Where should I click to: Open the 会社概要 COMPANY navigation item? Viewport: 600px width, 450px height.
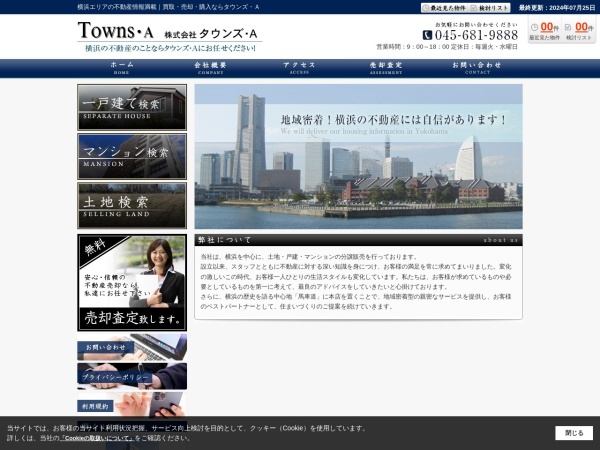tap(210, 68)
